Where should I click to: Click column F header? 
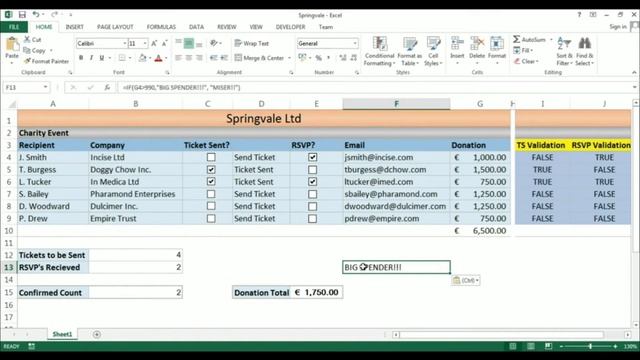pyautogui.click(x=396, y=104)
